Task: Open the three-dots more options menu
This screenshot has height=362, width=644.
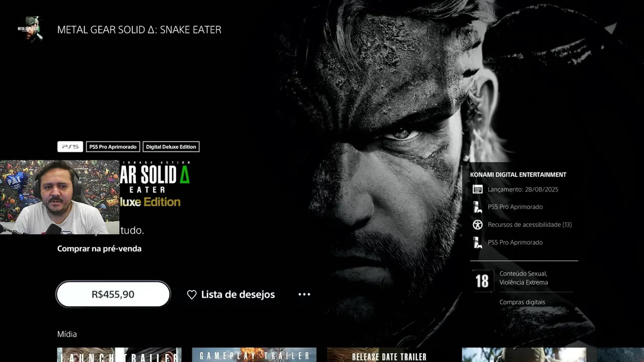Action: click(x=304, y=294)
